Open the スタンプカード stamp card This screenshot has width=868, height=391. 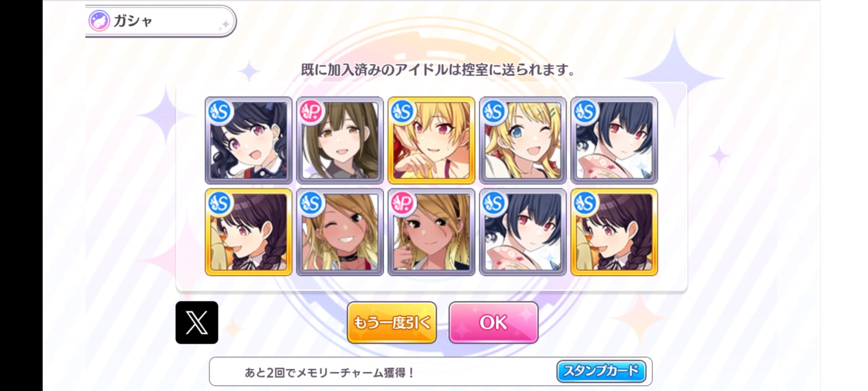[601, 371]
